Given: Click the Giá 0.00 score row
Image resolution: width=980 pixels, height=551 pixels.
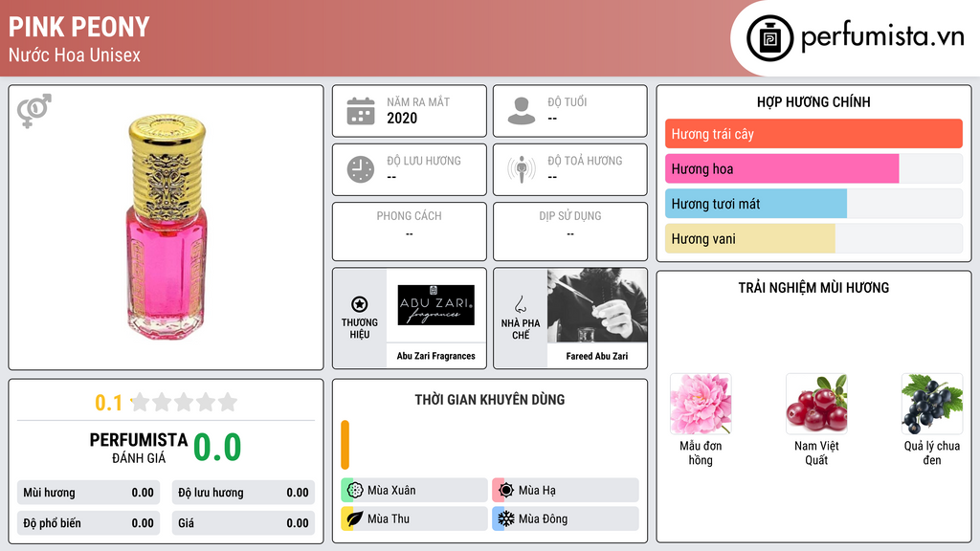Looking at the screenshot, I should [x=243, y=523].
